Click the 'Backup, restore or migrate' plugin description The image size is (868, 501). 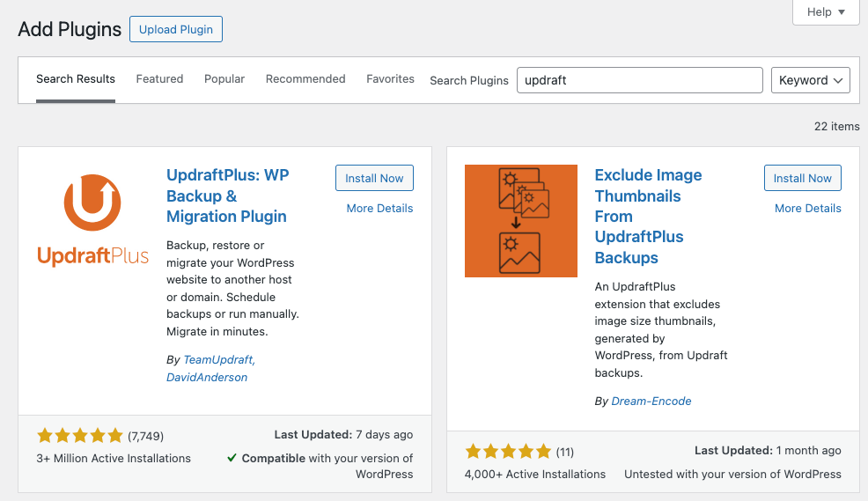tap(232, 289)
